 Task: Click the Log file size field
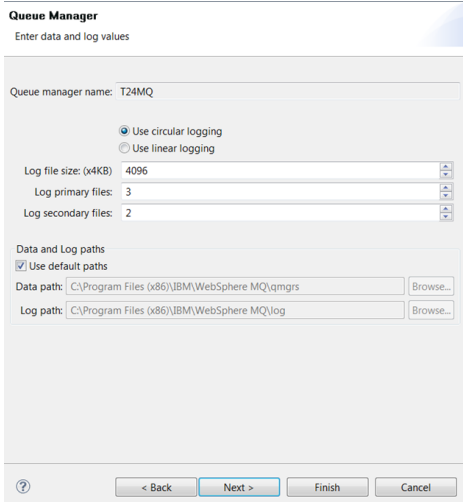[x=280, y=171]
